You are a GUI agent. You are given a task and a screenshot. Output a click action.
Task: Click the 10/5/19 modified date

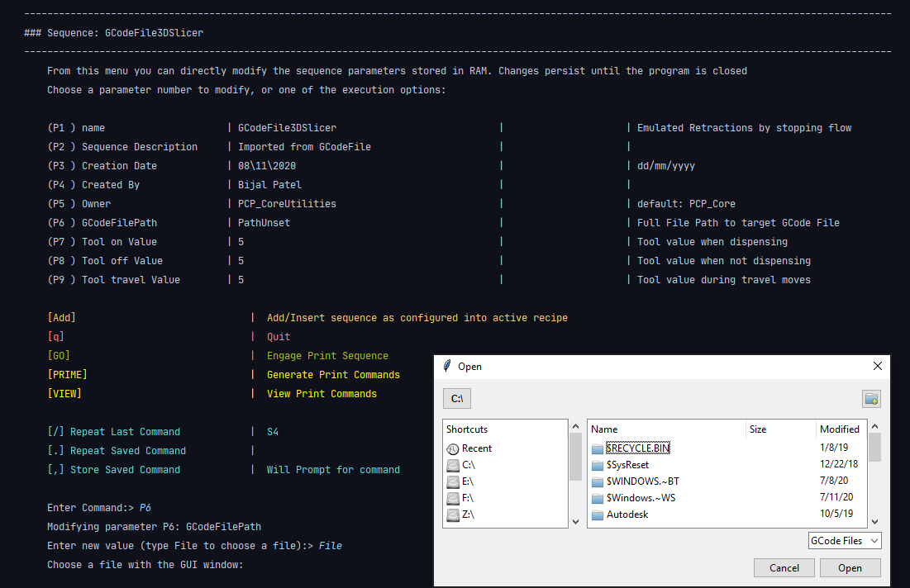pos(836,514)
